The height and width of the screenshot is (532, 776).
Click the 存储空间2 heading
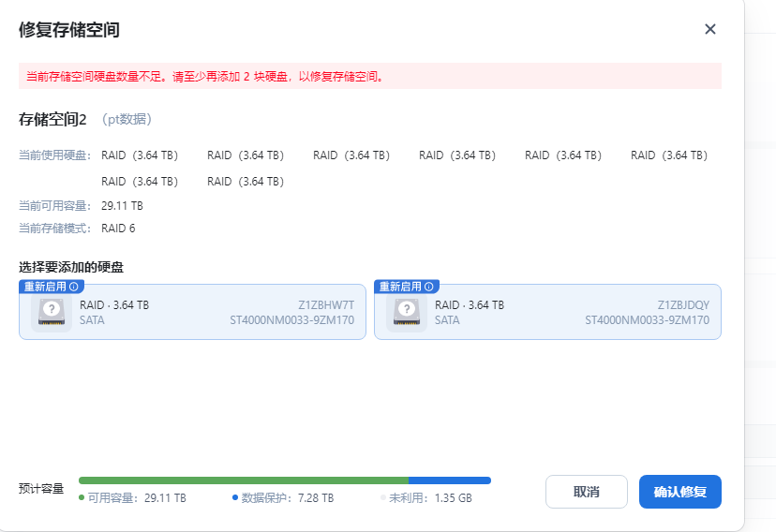click(x=52, y=120)
